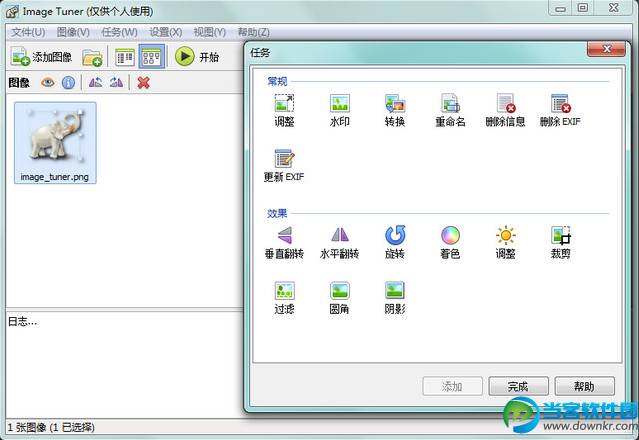This screenshot has height=440, width=639.
Task: Open image info via blue info icon
Action: point(68,83)
